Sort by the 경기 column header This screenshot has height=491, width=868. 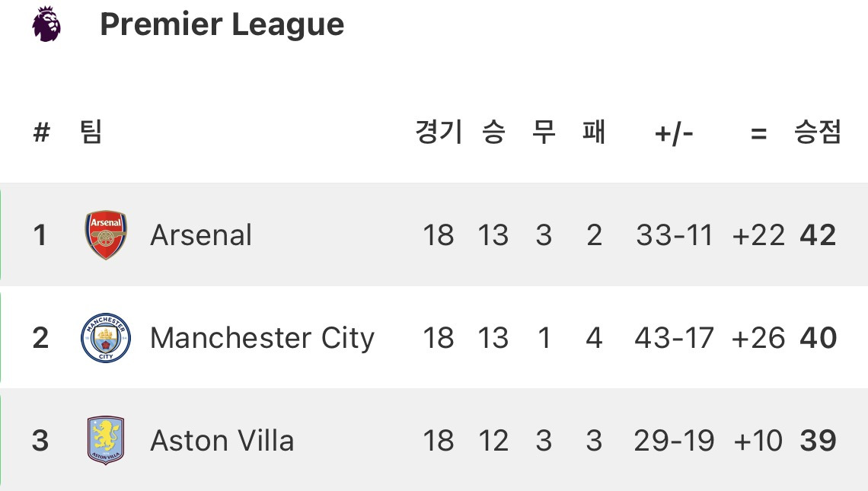tap(438, 133)
